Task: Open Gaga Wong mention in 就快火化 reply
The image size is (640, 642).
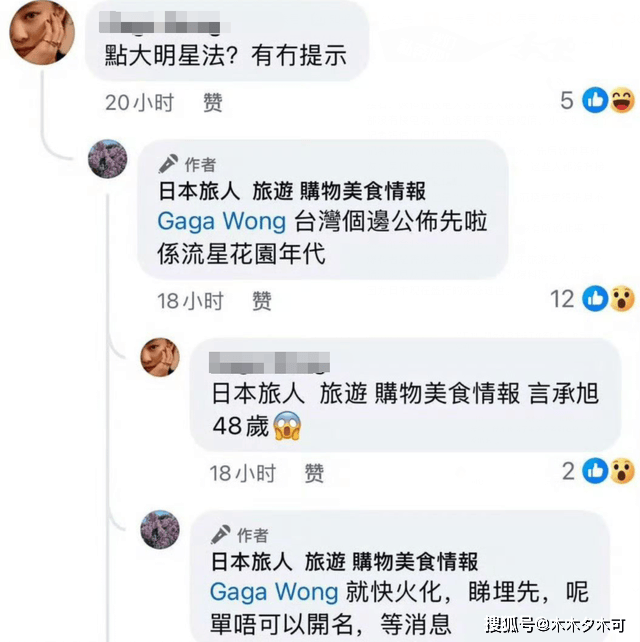Action: 274,592
